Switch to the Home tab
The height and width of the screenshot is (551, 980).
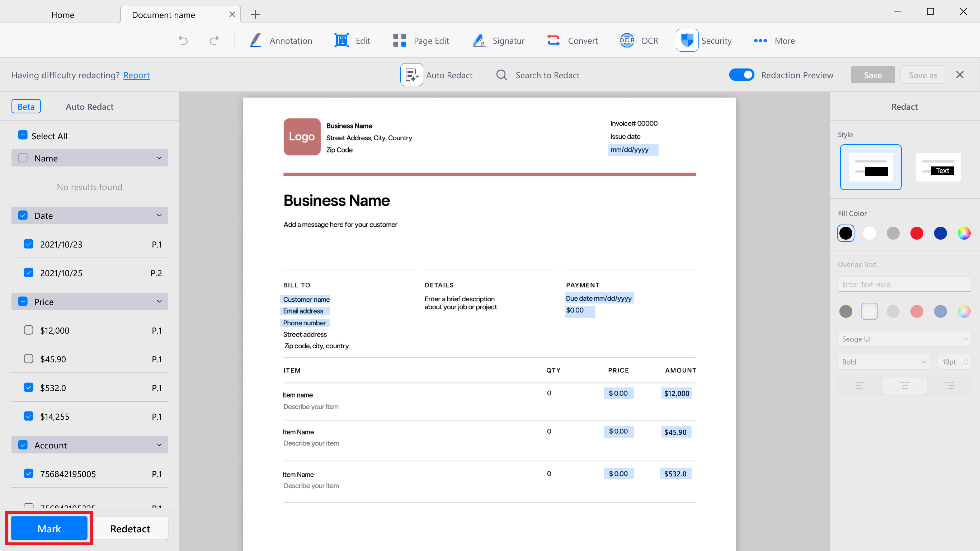tap(63, 15)
